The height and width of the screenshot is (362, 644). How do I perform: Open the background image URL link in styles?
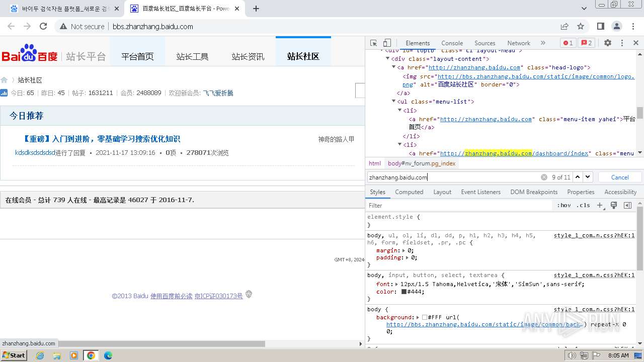tap(484, 325)
